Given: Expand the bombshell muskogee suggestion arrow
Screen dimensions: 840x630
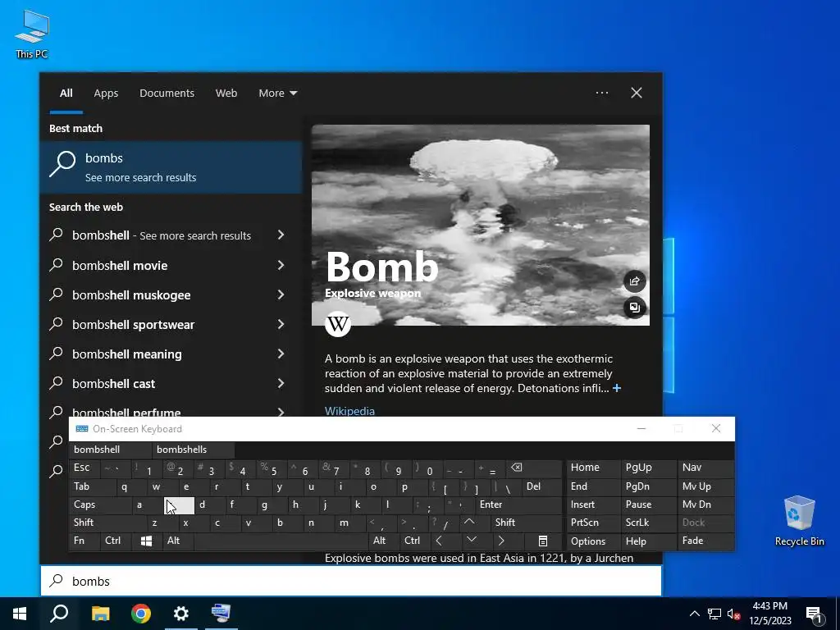Looking at the screenshot, I should pos(281,294).
